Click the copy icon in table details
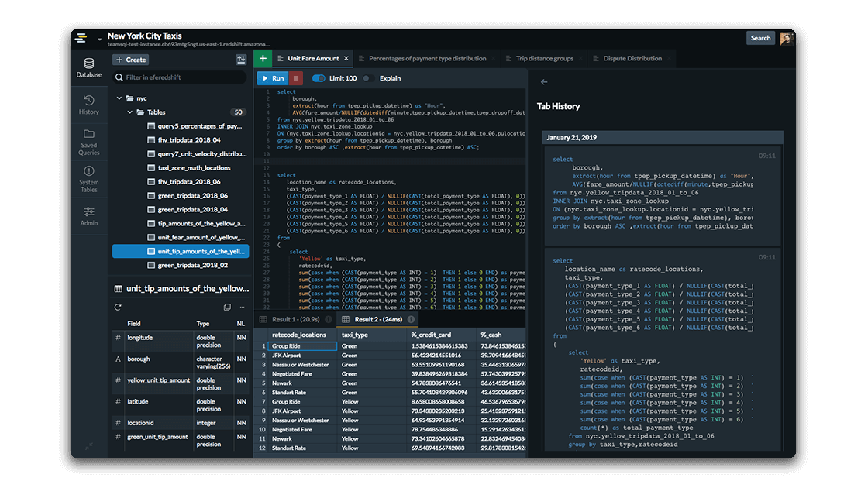Screen dimensions: 868x488 [227, 307]
